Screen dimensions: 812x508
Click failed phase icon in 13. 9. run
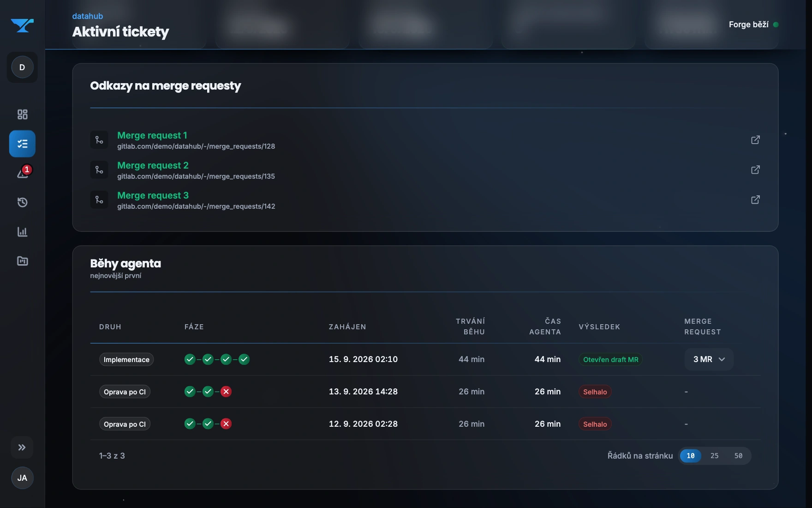[226, 392]
